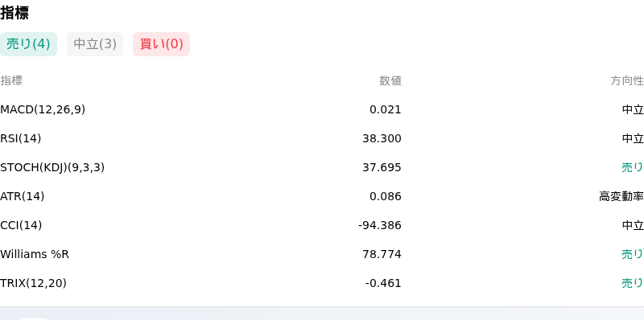The width and height of the screenshot is (644, 320).
Task: Click the MACD value 0.021
Action: click(x=386, y=109)
